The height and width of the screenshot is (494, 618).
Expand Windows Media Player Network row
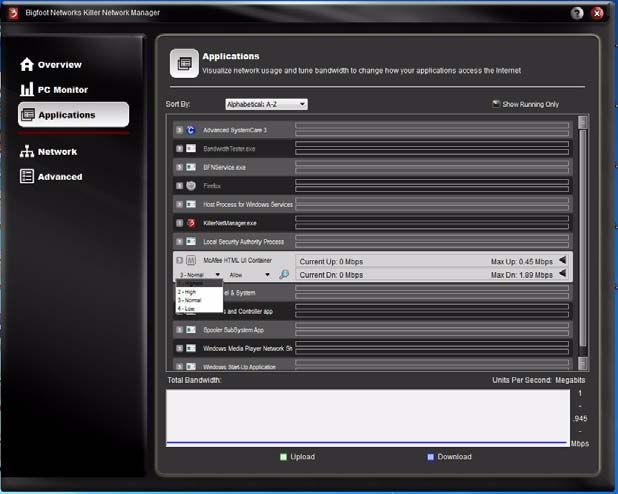point(179,348)
